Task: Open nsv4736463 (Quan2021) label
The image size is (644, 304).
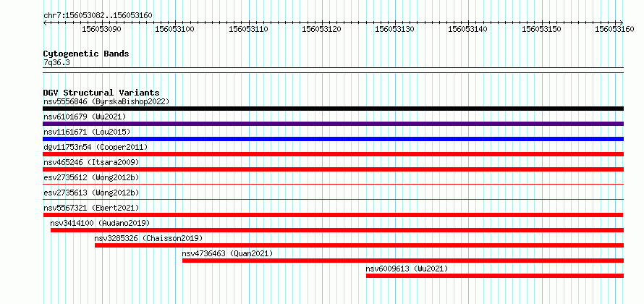Action: tap(227, 253)
